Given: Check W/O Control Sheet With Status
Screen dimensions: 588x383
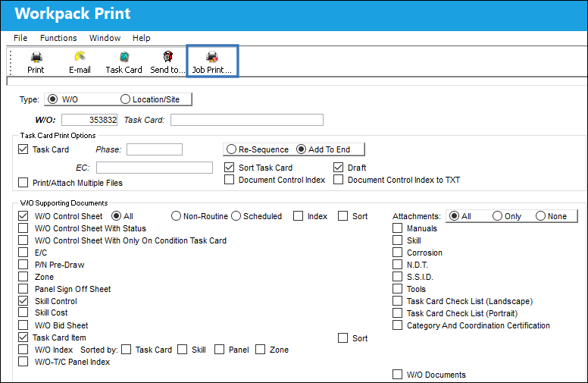Looking at the screenshot, I should click(x=23, y=228).
